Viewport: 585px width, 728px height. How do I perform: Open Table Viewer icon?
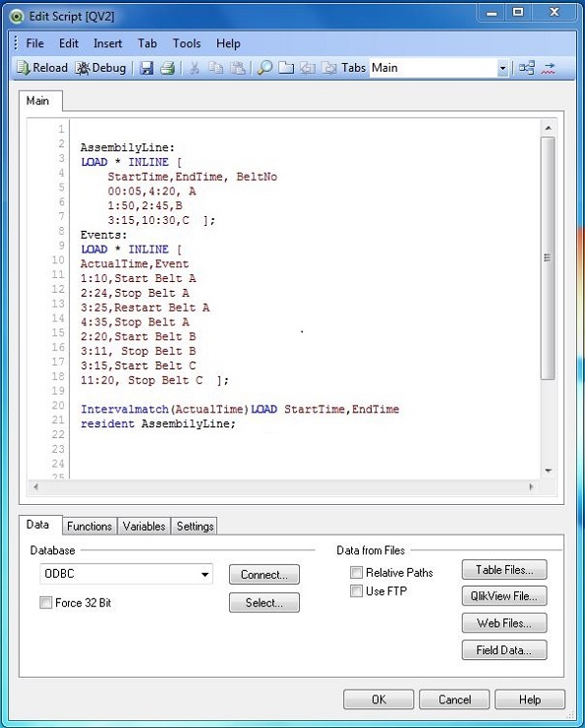(x=527, y=68)
